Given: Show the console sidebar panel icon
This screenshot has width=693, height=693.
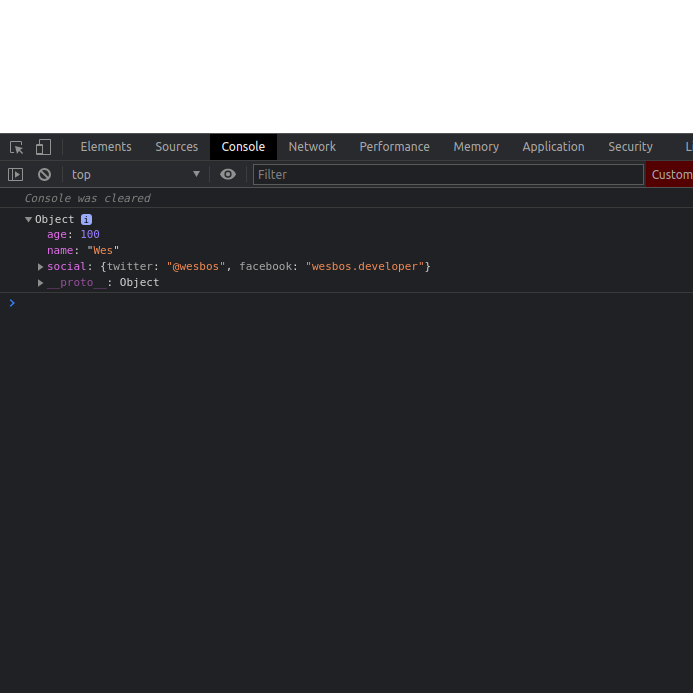Looking at the screenshot, I should (x=15, y=175).
